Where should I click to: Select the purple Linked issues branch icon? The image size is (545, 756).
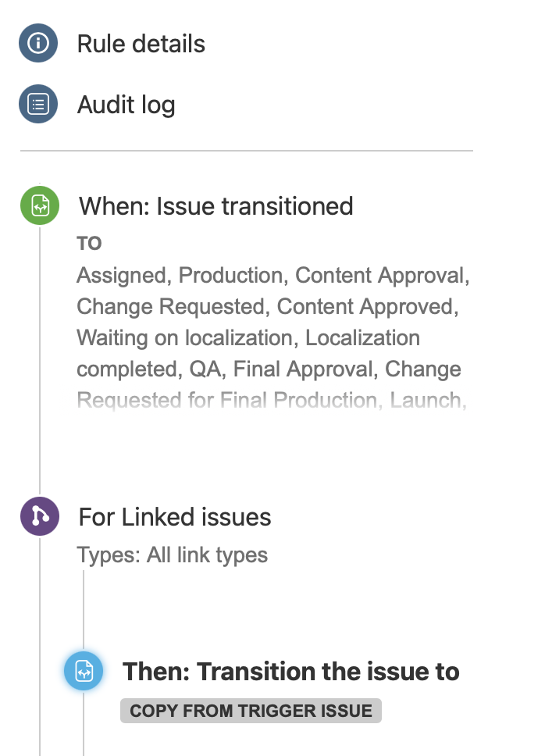pyautogui.click(x=40, y=516)
